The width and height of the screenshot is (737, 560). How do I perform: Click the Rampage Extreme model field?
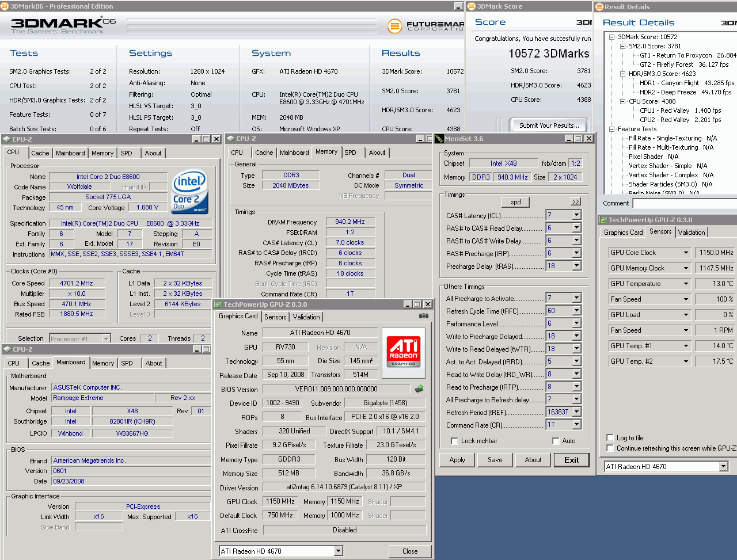(x=103, y=398)
